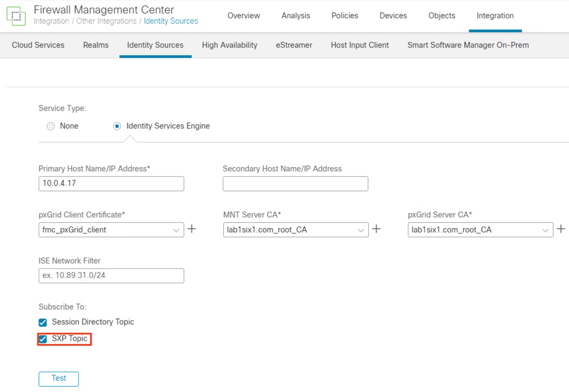The height and width of the screenshot is (392, 569).
Task: Click the ISE Network Filter field
Action: pos(111,276)
